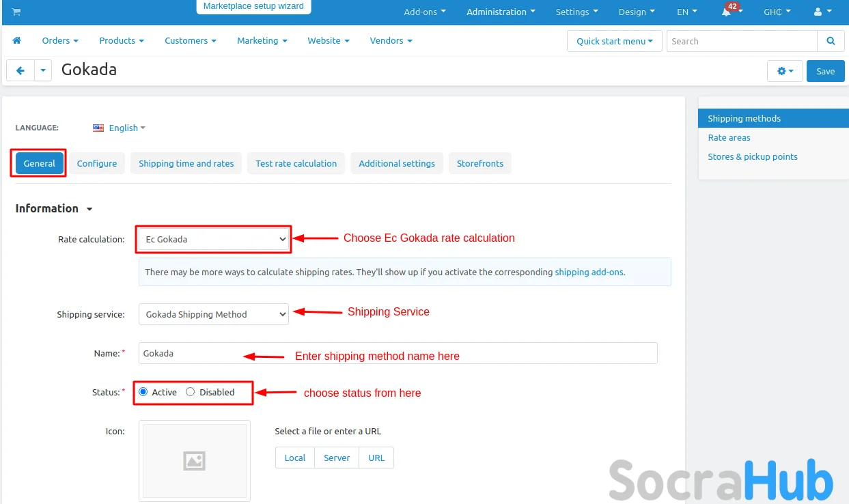
Task: Choose Server icon file source
Action: tap(337, 458)
